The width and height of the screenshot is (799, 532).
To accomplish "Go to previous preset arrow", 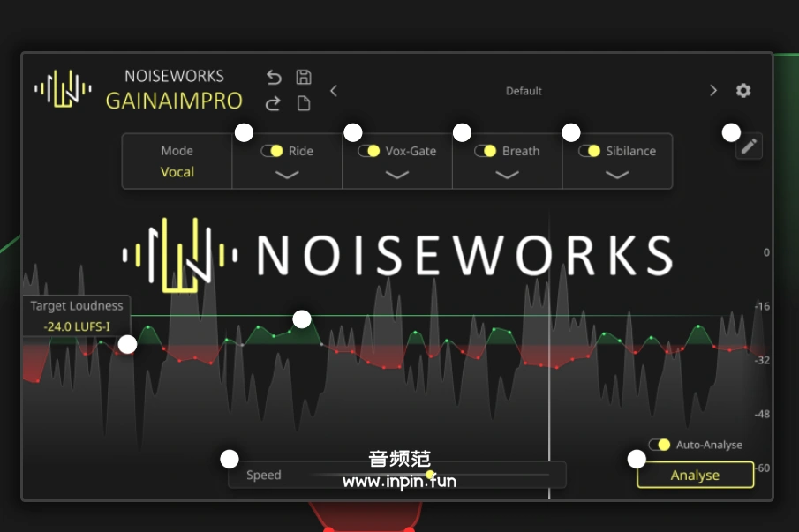I will [x=334, y=91].
